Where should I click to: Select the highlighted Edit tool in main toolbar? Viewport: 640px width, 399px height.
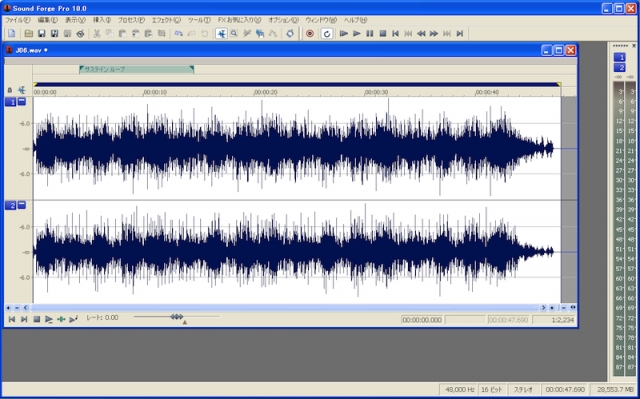point(221,33)
